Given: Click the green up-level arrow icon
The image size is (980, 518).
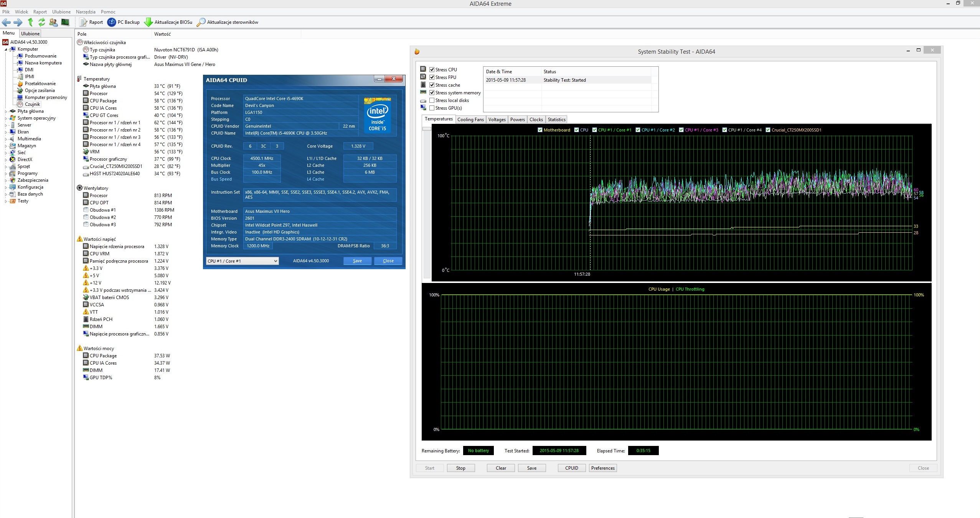Looking at the screenshot, I should 30,22.
